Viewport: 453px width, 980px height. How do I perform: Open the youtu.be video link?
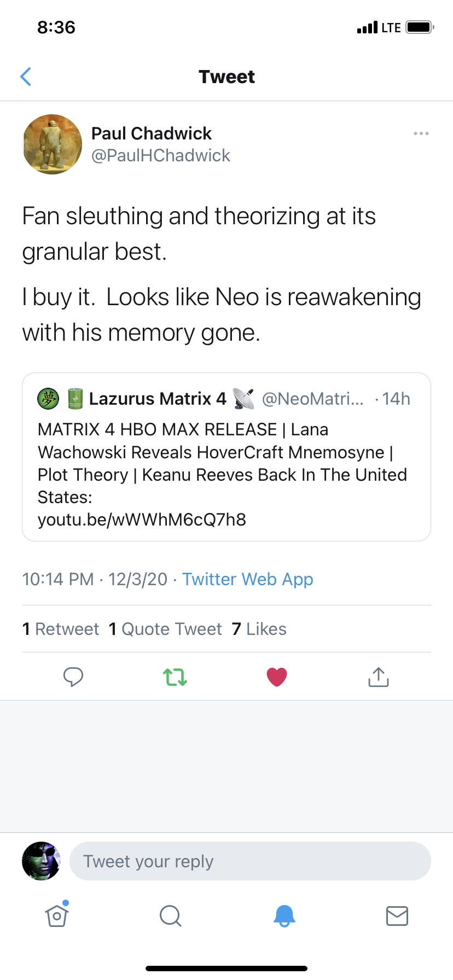(142, 520)
